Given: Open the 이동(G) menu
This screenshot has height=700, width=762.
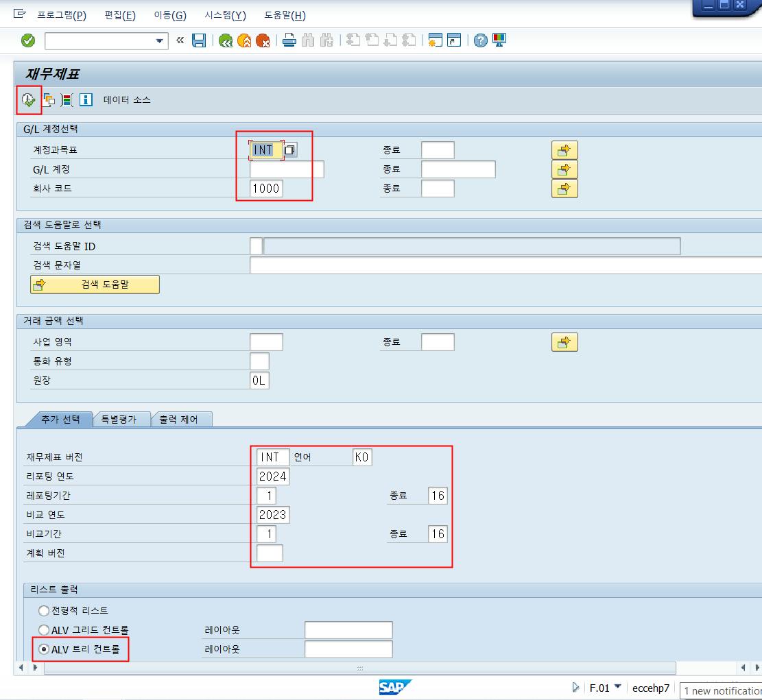Looking at the screenshot, I should point(170,15).
